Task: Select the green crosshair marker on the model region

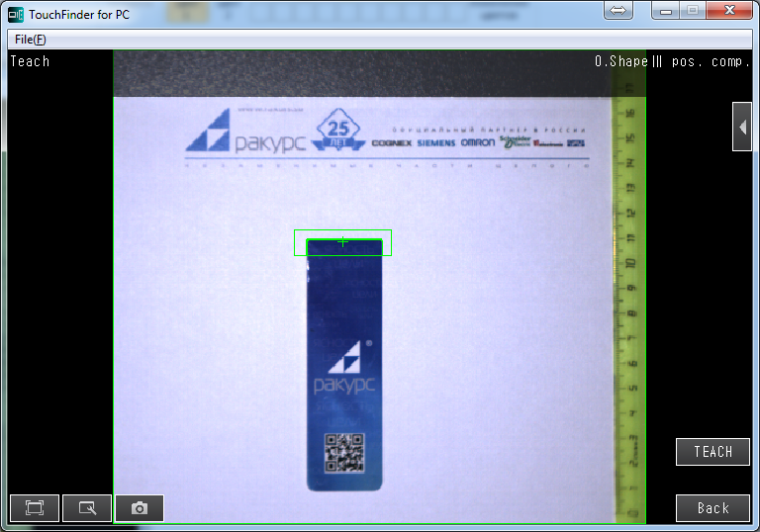Action: (x=342, y=242)
